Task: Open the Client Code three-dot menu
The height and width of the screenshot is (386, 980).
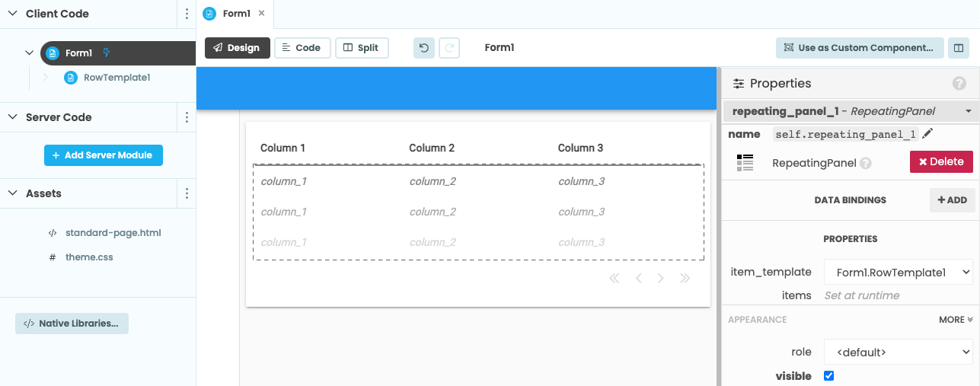Action: pos(187,14)
